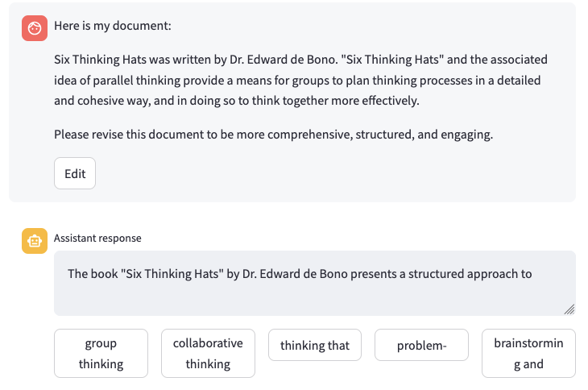588x390 pixels.
Task: Pick the "thinking that" suggestion
Action: pyautogui.click(x=315, y=346)
